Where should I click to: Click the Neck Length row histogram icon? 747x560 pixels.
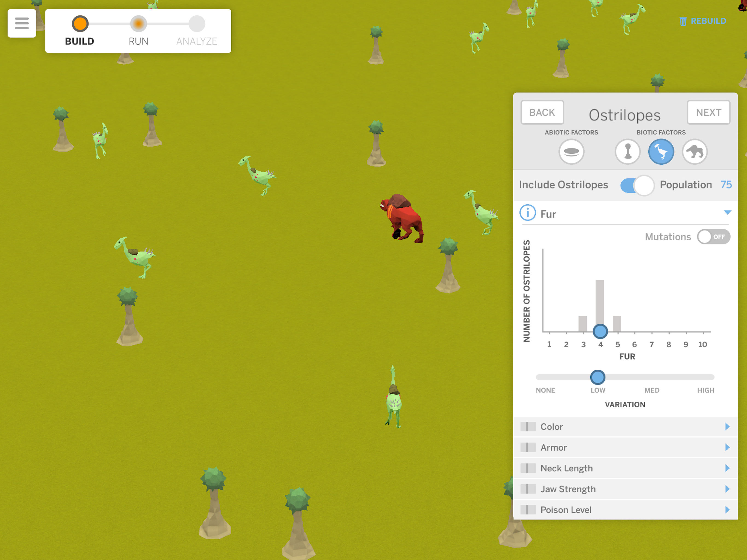[x=528, y=468]
